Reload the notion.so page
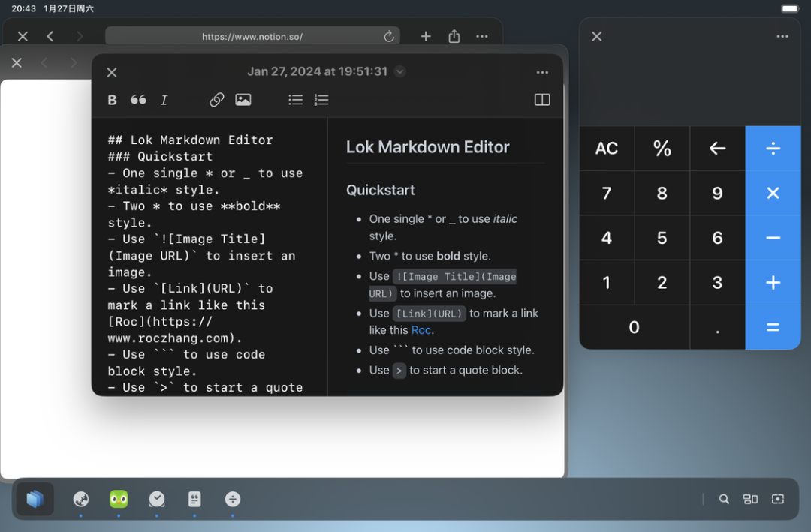The width and height of the screenshot is (811, 532). 389,36
